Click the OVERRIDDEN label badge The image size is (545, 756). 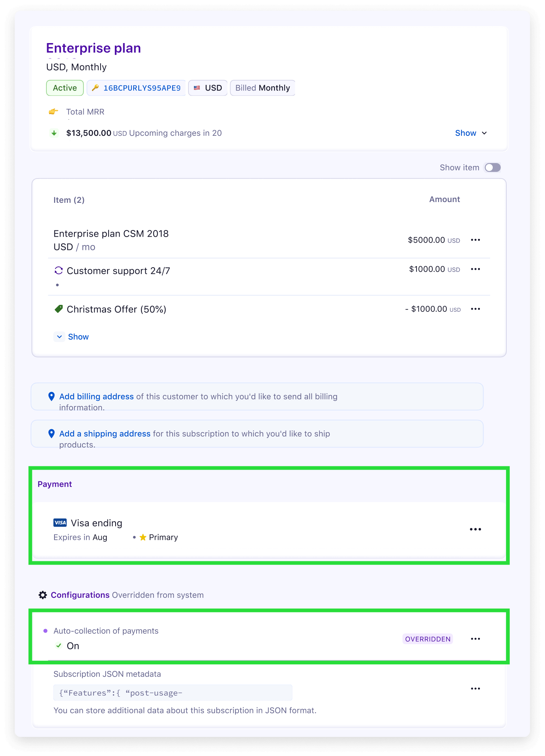coord(428,639)
